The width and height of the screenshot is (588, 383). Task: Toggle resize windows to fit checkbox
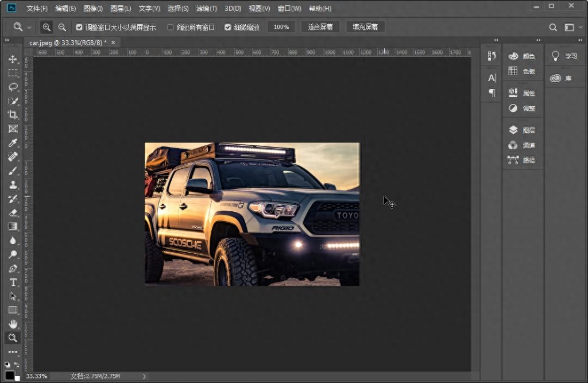(79, 27)
